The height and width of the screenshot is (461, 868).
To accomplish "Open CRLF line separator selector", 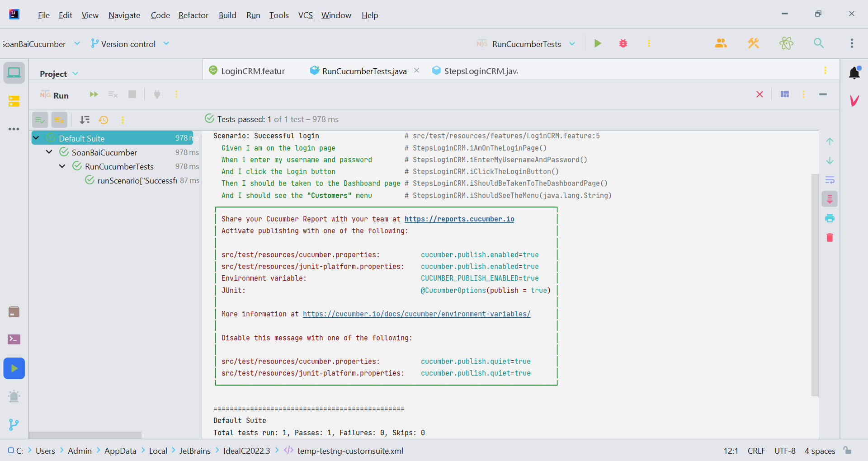I will pyautogui.click(x=756, y=451).
